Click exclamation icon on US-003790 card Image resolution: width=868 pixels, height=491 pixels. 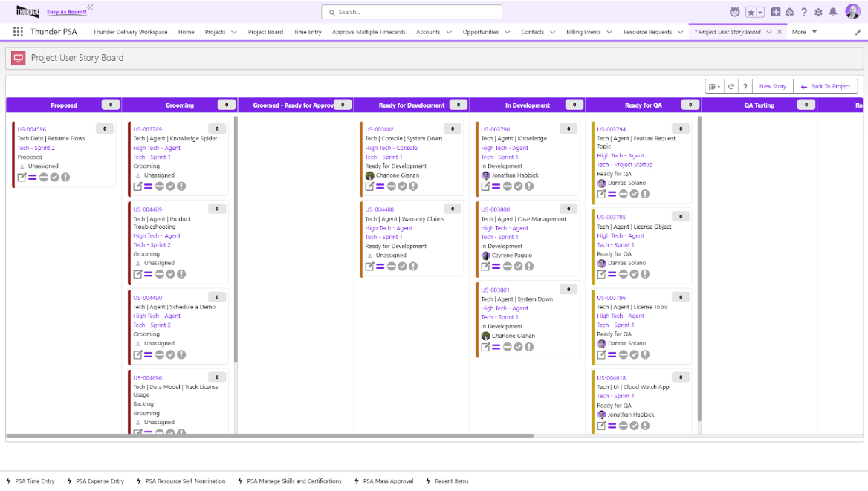529,186
